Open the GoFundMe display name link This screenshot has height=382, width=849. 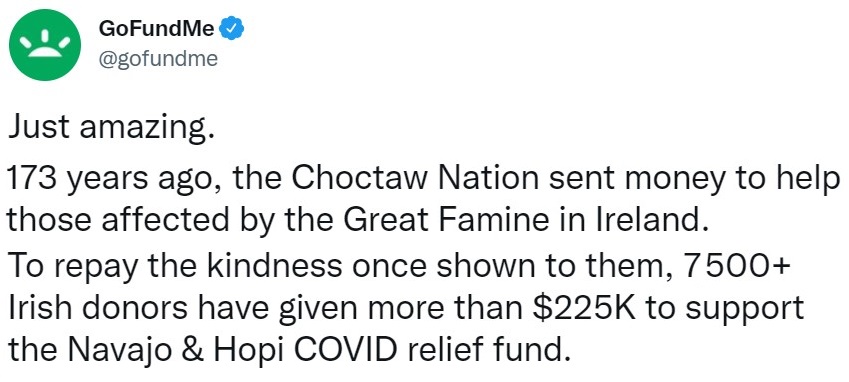click(x=156, y=29)
